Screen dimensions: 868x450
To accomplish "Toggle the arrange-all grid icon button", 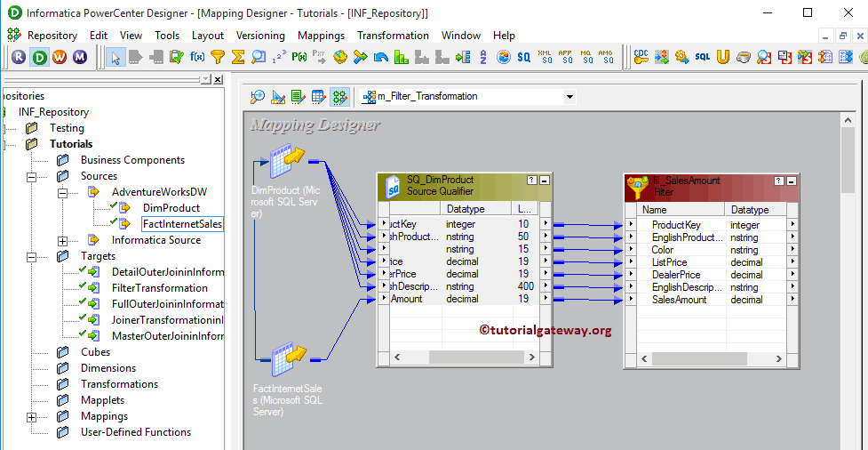I will coord(338,96).
